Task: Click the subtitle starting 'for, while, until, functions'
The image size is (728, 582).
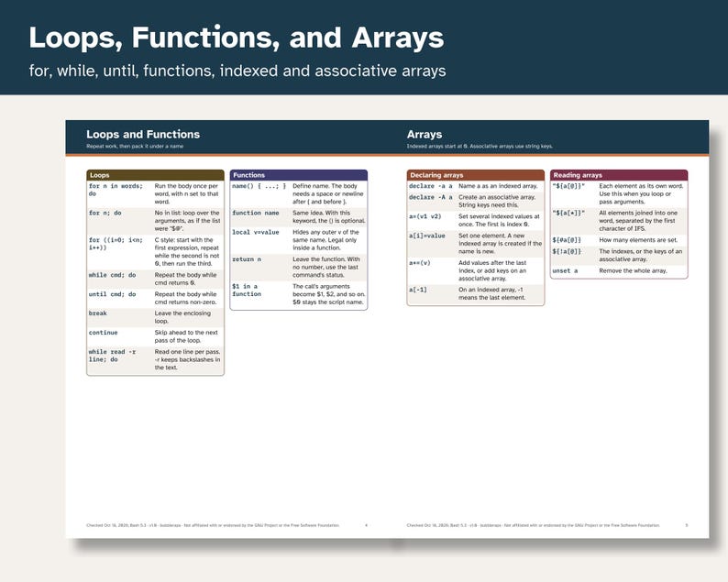Action: pos(237,71)
